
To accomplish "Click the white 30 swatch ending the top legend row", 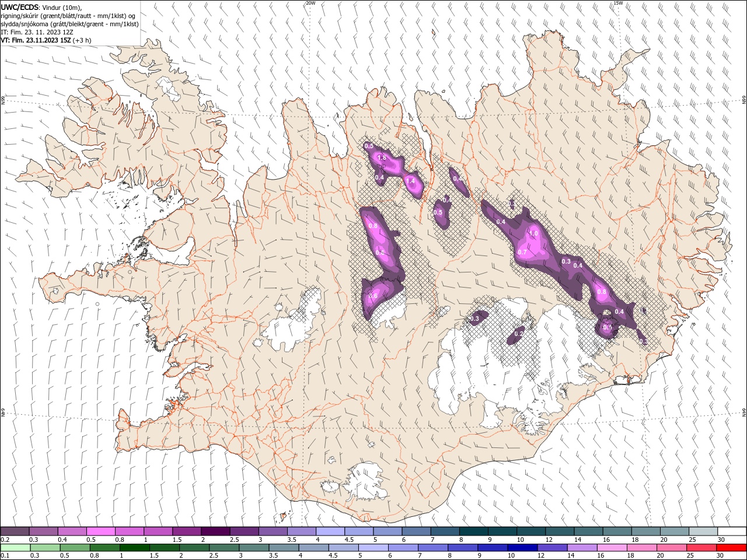I will 732,531.
